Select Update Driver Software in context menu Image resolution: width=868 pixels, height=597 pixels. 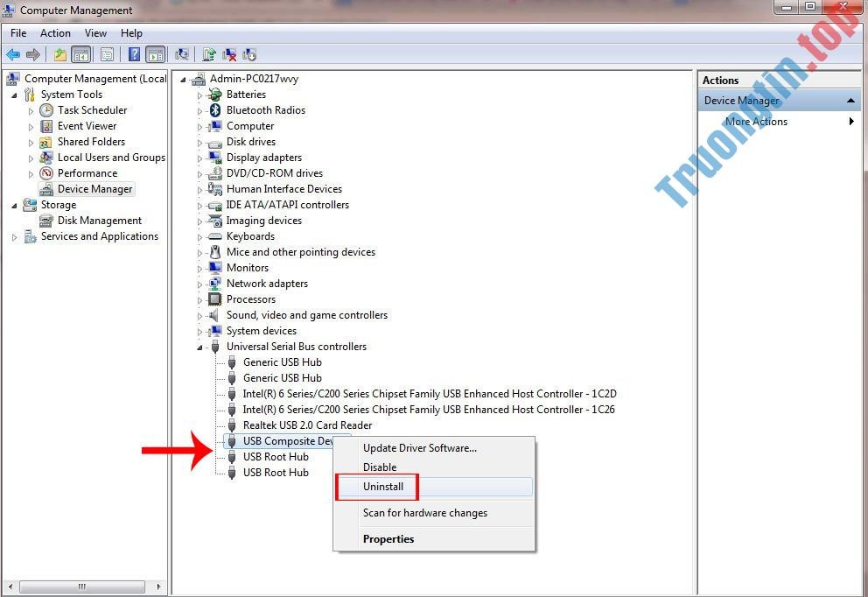coord(420,448)
